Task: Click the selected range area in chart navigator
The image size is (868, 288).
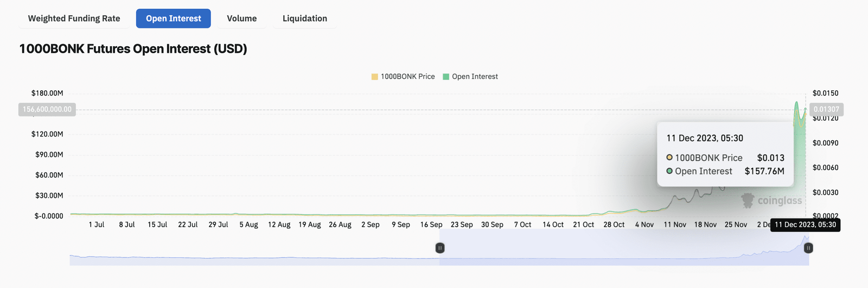Action: coord(624,247)
